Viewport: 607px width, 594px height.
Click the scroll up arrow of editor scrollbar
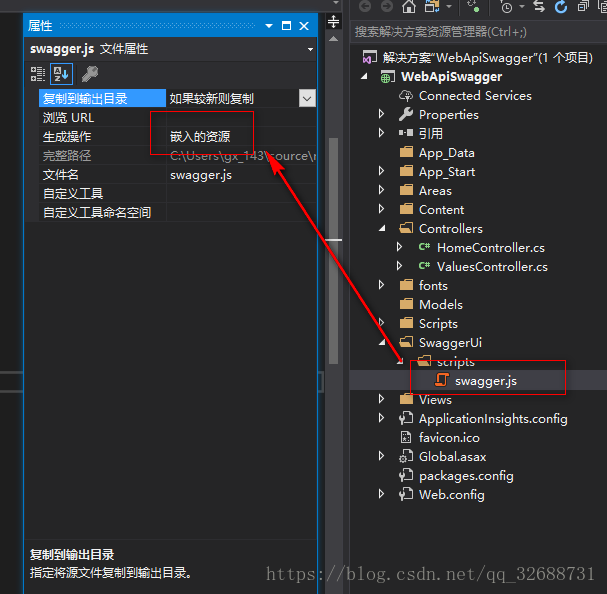coord(333,39)
